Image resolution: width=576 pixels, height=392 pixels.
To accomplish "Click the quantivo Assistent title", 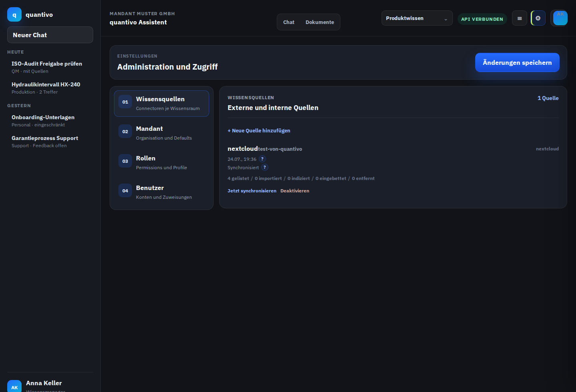I will 138,22.
